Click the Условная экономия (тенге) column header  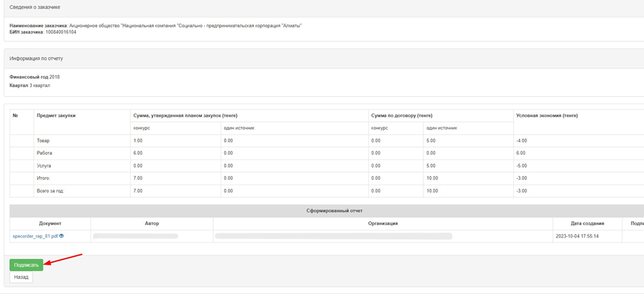pyautogui.click(x=547, y=116)
